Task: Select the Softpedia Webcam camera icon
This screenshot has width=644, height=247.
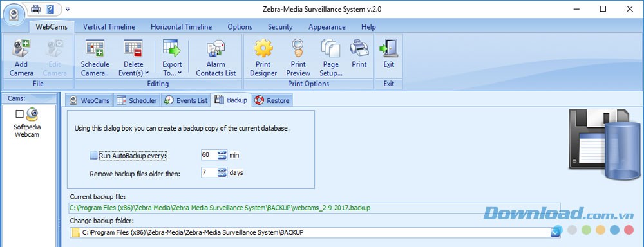Action: click(32, 114)
